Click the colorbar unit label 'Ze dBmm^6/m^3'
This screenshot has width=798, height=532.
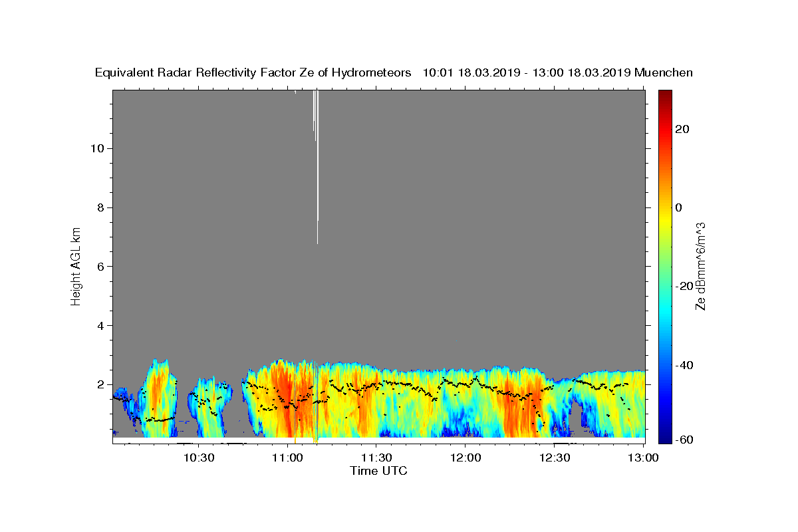700,266
